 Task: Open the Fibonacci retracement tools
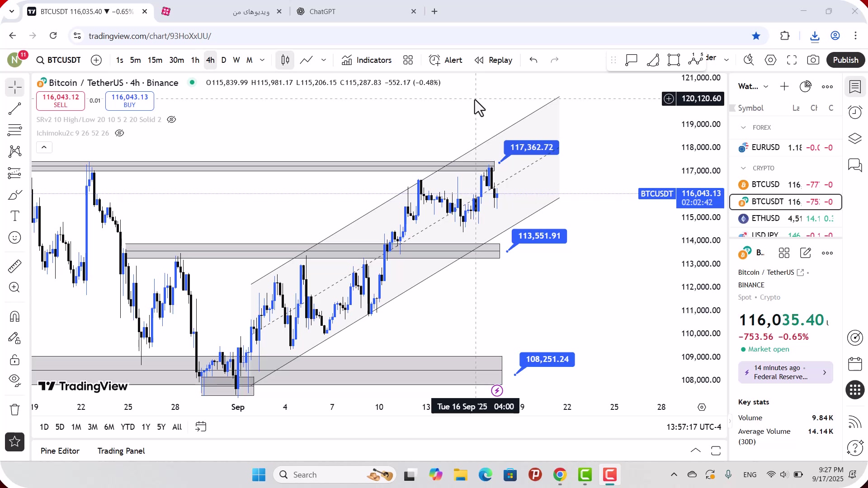(x=15, y=130)
